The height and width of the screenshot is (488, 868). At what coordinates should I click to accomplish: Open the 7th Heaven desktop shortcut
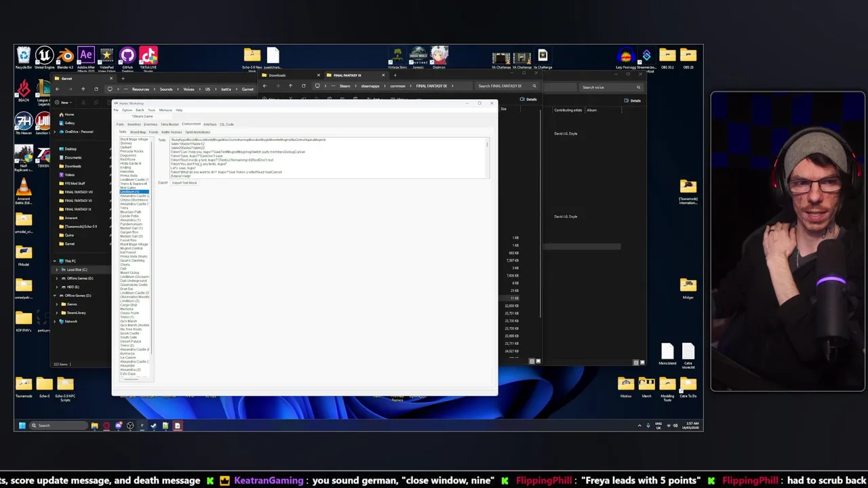tap(24, 124)
